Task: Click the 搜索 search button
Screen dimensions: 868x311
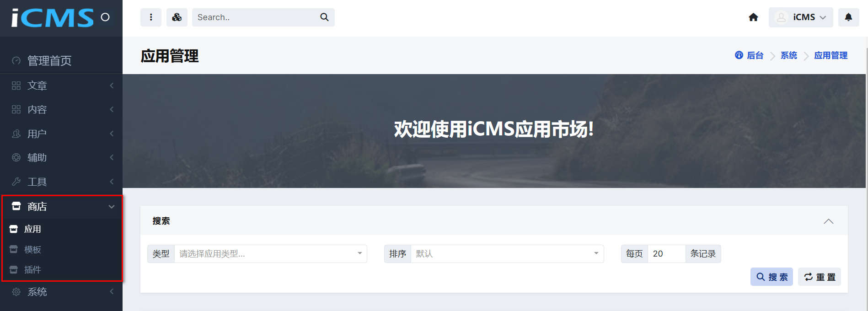Action: point(772,277)
